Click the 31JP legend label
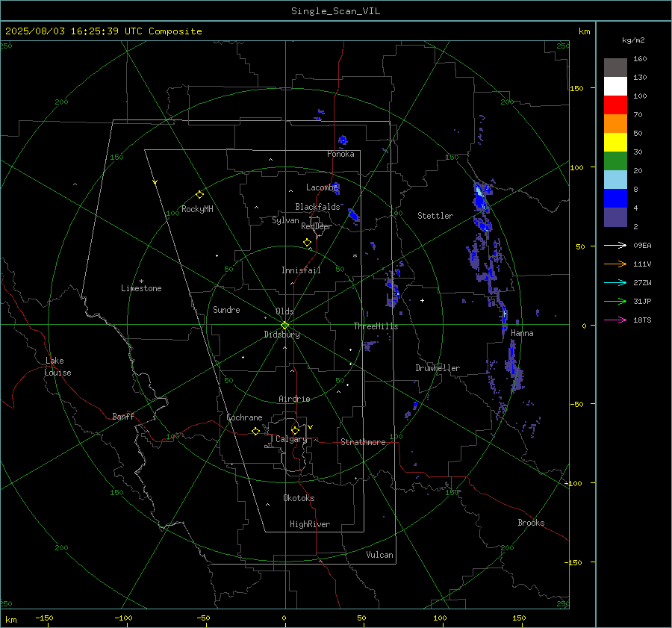This screenshot has width=672, height=628. click(x=642, y=302)
